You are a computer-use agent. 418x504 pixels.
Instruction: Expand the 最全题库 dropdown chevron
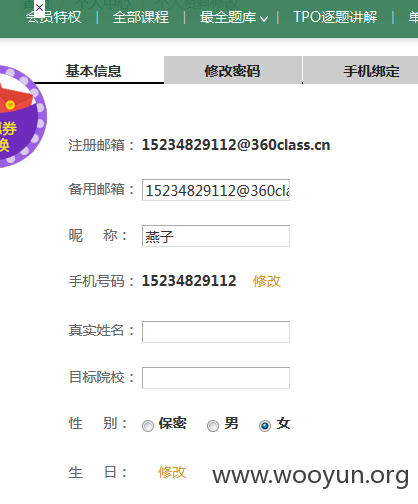coord(264,19)
